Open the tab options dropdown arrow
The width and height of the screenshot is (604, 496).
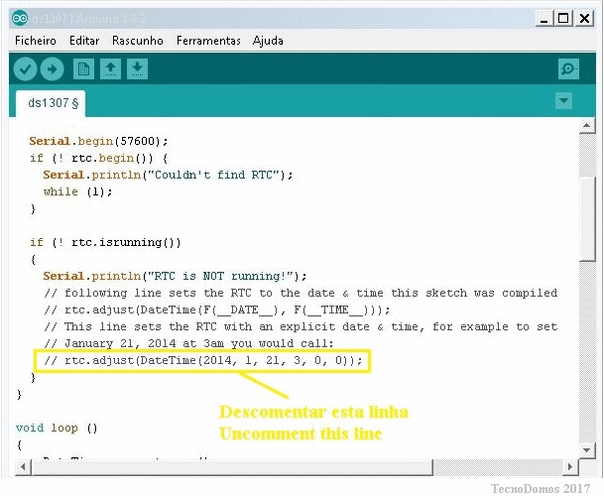coord(564,101)
